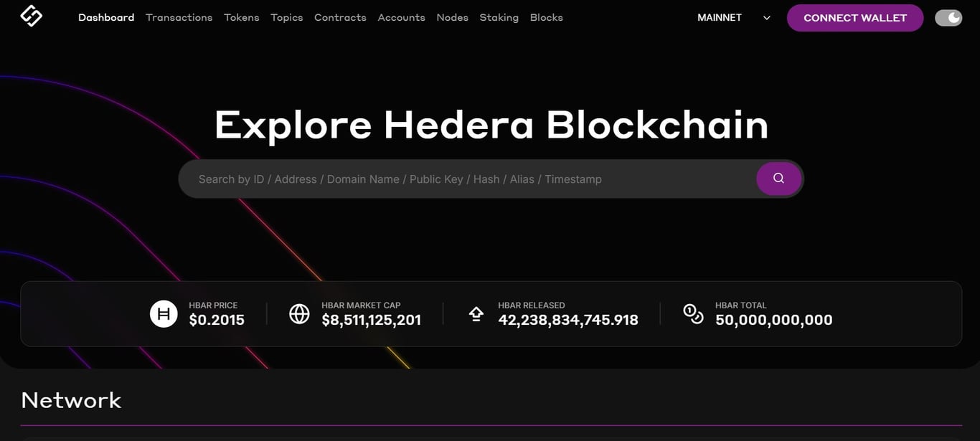Viewport: 980px width, 441px height.
Task: Switch to the Tokens section
Action: pyautogui.click(x=241, y=17)
